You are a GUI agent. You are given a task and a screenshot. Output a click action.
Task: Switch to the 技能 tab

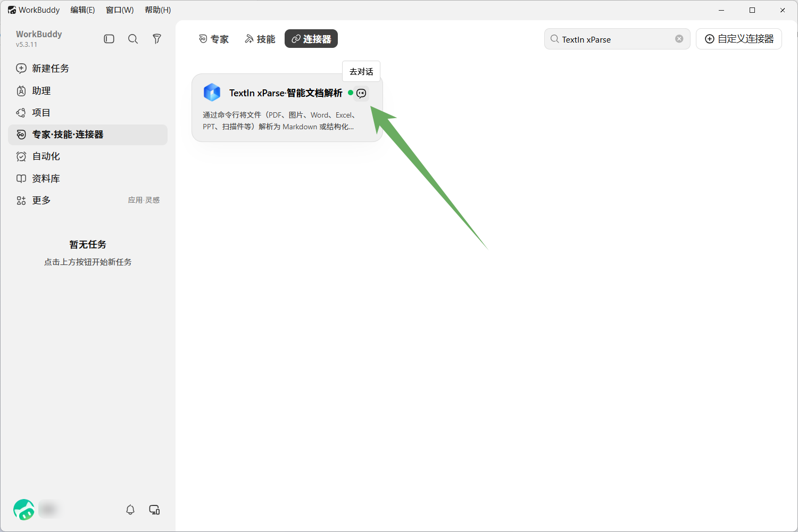tap(260, 39)
